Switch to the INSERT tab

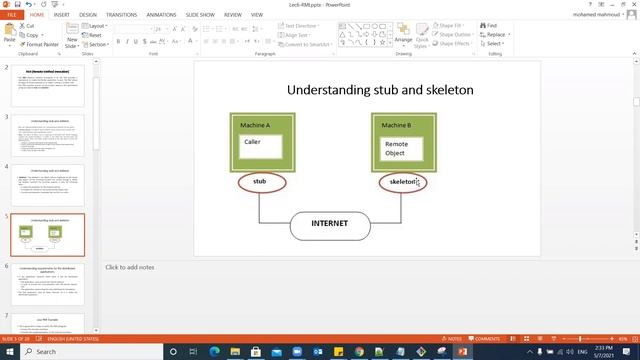(x=62, y=15)
